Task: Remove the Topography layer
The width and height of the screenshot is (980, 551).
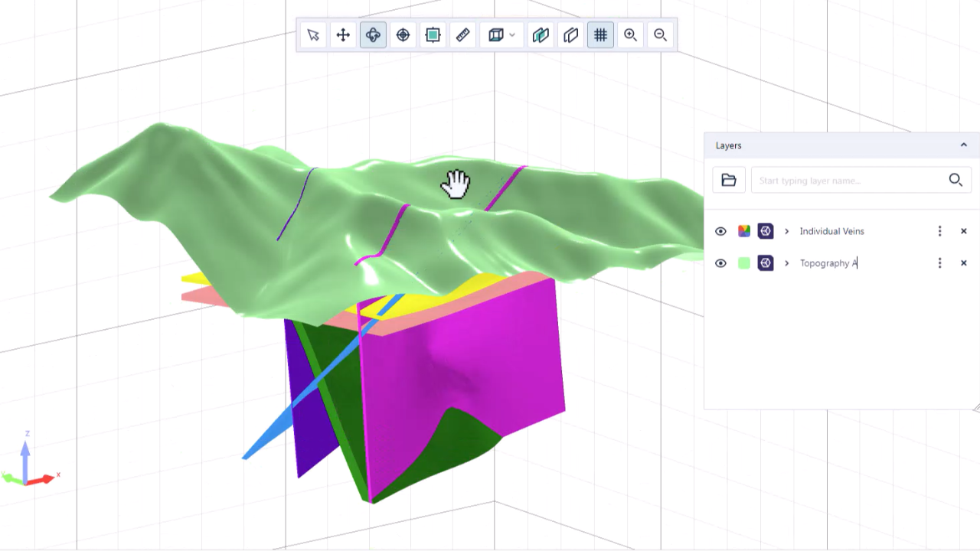Action: 963,263
